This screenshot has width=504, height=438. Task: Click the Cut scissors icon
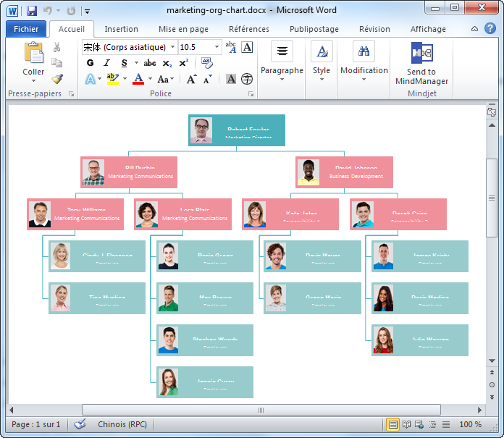point(57,47)
